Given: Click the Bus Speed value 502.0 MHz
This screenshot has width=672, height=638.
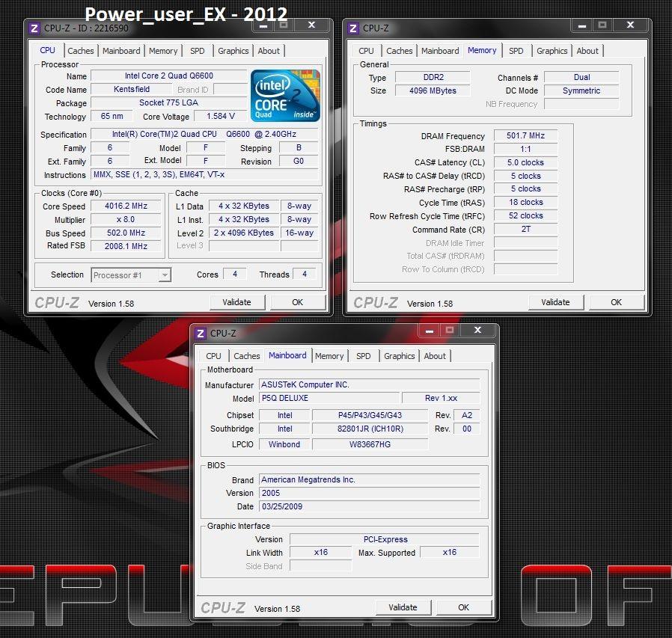Looking at the screenshot, I should (126, 233).
